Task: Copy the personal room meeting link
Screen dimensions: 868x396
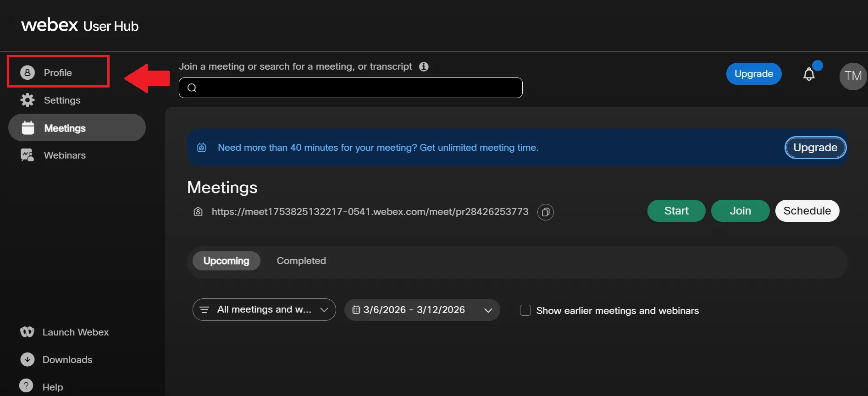Action: (545, 212)
